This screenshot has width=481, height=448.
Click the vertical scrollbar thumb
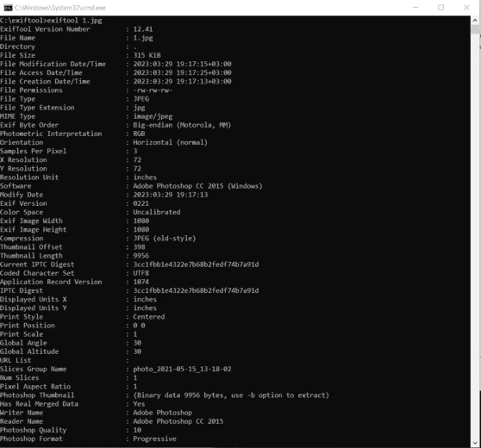point(476,30)
